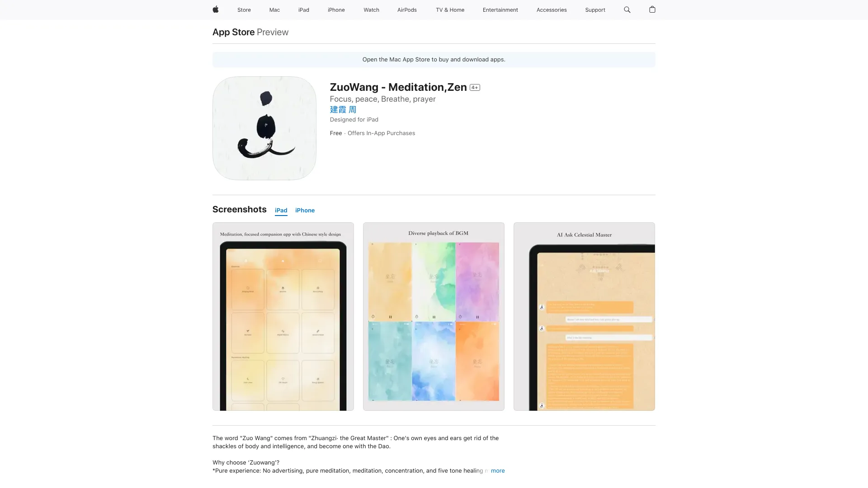Image resolution: width=868 pixels, height=488 pixels.
Task: Open the App Store search icon
Action: pyautogui.click(x=627, y=9)
